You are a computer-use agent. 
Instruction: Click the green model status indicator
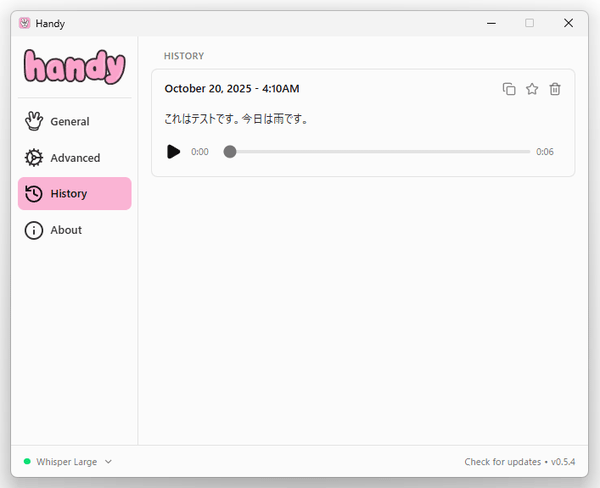pyautogui.click(x=27, y=462)
